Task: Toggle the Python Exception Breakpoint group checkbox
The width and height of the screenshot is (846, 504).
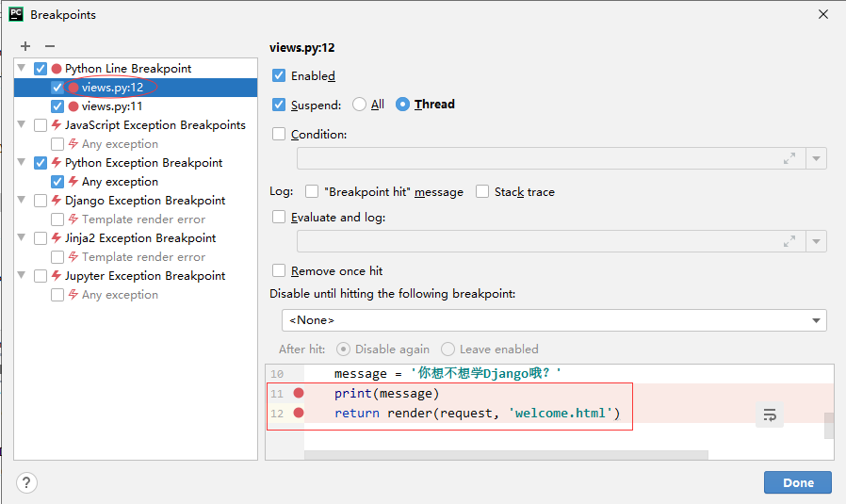Action: 41,163
